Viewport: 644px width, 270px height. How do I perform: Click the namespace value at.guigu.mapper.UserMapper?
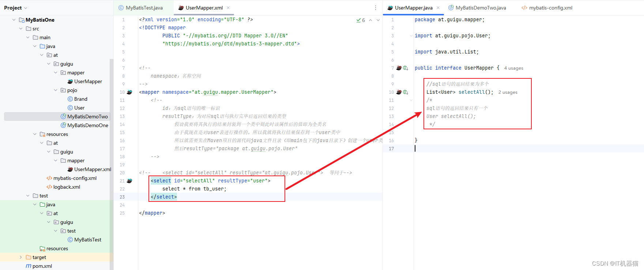click(233, 92)
